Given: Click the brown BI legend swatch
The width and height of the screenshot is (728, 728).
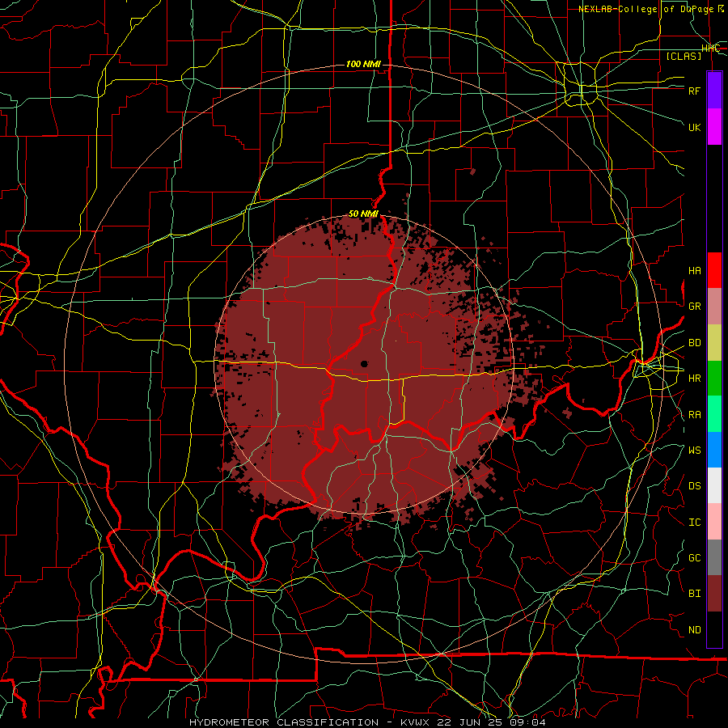Looking at the screenshot, I should click(x=714, y=594).
